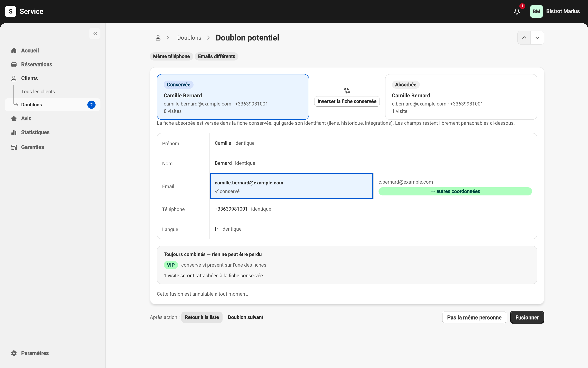Viewport: 588px width, 368px height.
Task: Click the Réservations calendar icon
Action: pos(14,64)
